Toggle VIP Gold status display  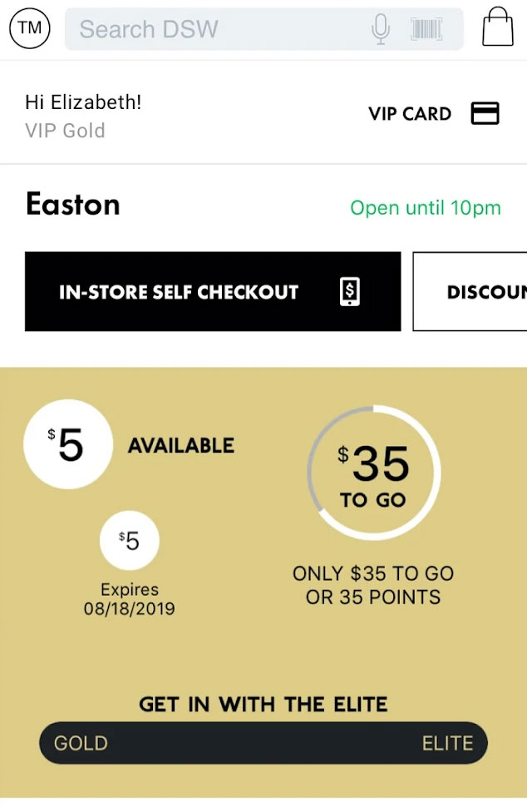point(64,131)
